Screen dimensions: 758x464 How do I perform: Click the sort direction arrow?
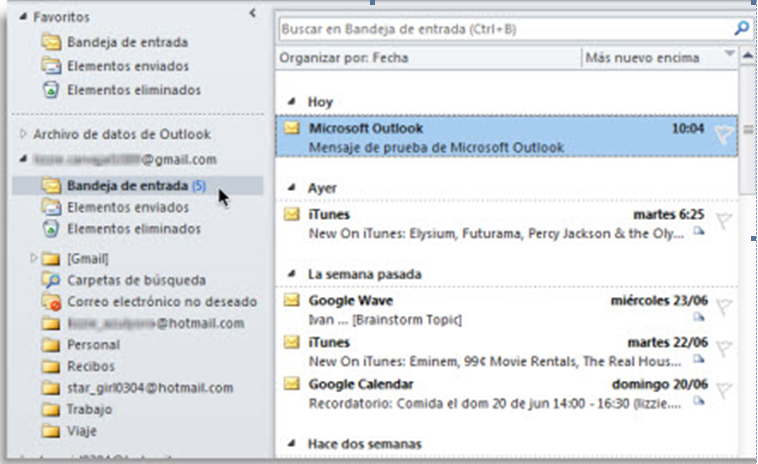(729, 53)
